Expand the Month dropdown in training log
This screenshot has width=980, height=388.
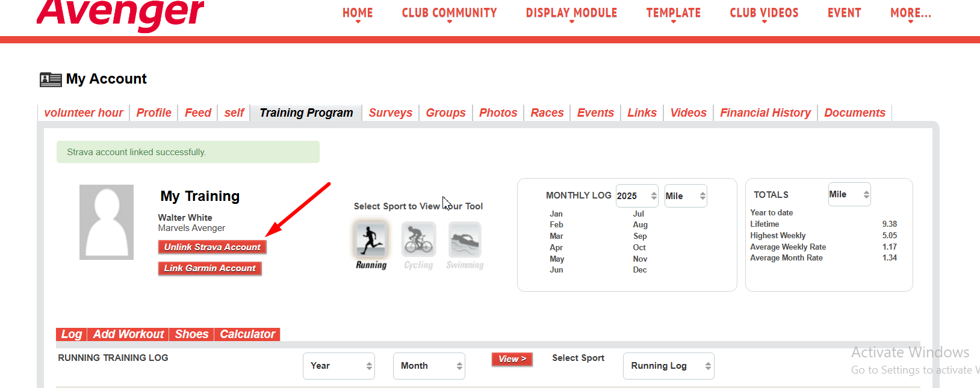pos(429,366)
